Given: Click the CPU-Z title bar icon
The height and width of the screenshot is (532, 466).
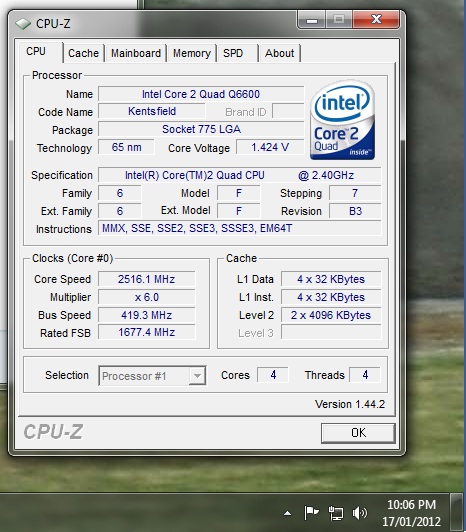Looking at the screenshot, I should (x=23, y=24).
